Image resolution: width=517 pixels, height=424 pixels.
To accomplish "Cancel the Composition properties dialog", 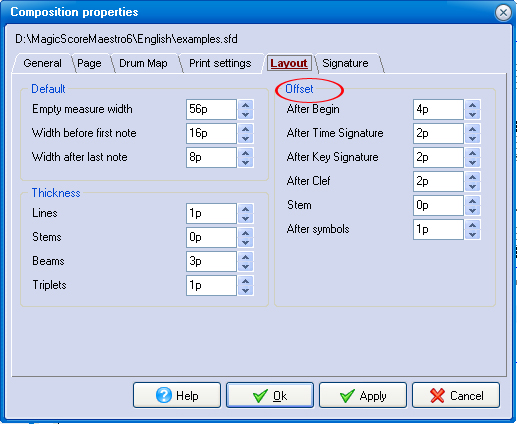I will (456, 395).
